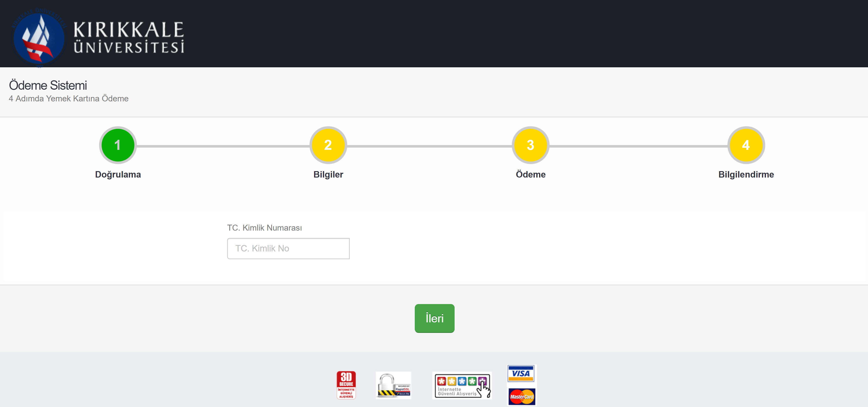Switch to the Ödeme step label
The height and width of the screenshot is (407, 868).
pyautogui.click(x=530, y=174)
